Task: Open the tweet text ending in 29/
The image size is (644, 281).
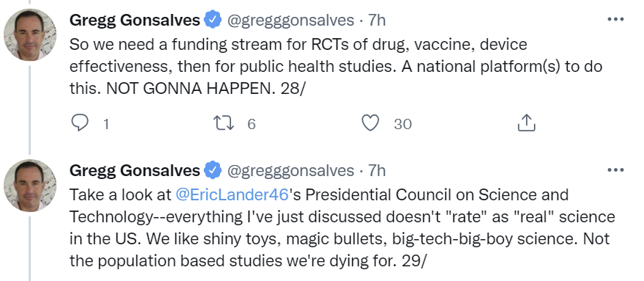Action: pos(342,227)
